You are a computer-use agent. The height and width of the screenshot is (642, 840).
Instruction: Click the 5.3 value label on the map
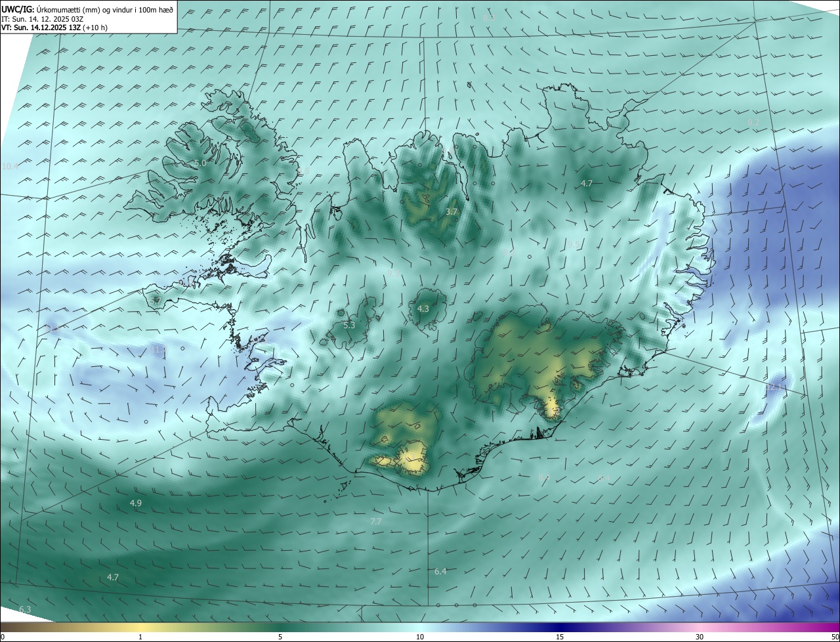click(x=349, y=325)
